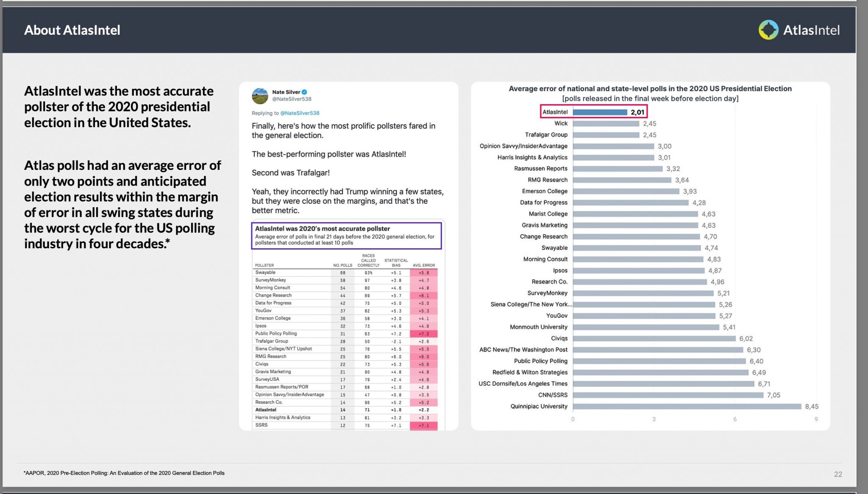
Task: Click the blue verified badge beside Nate Silver
Action: point(304,92)
